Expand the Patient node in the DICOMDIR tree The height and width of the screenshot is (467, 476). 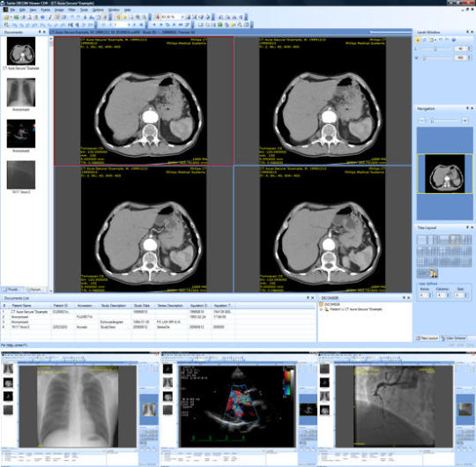point(321,309)
